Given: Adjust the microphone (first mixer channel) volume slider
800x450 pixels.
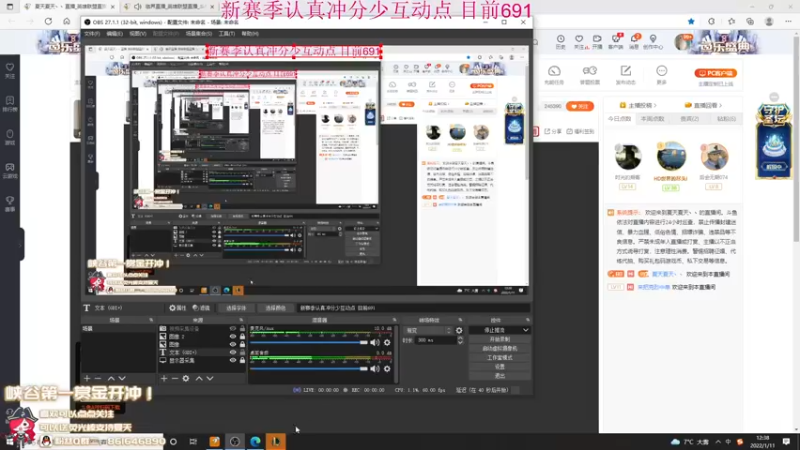Looking at the screenshot, I should tap(309, 342).
